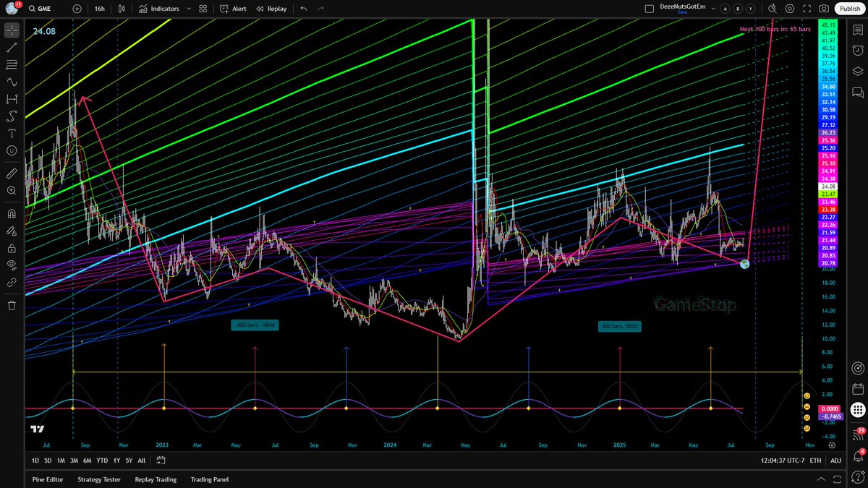Open the layout setup square icon
The height and width of the screenshot is (488, 868).
pos(649,9)
